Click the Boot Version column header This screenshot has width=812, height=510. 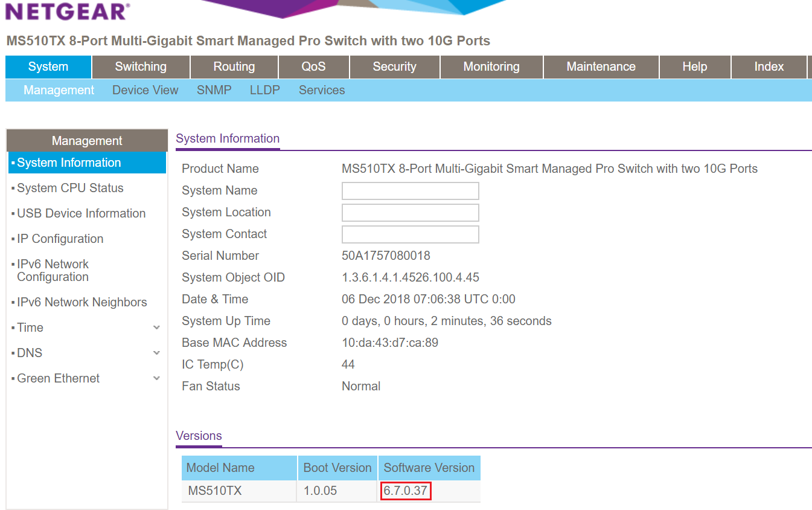[337, 468]
